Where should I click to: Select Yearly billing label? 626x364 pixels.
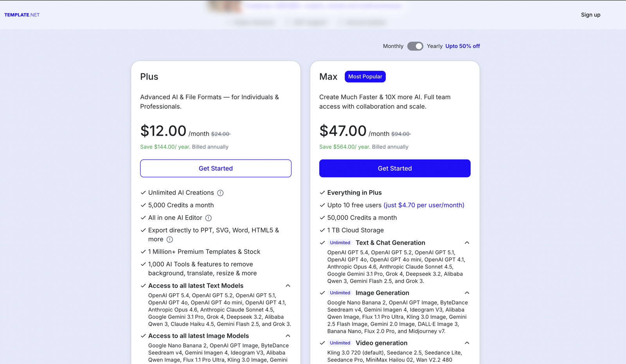(x=434, y=46)
